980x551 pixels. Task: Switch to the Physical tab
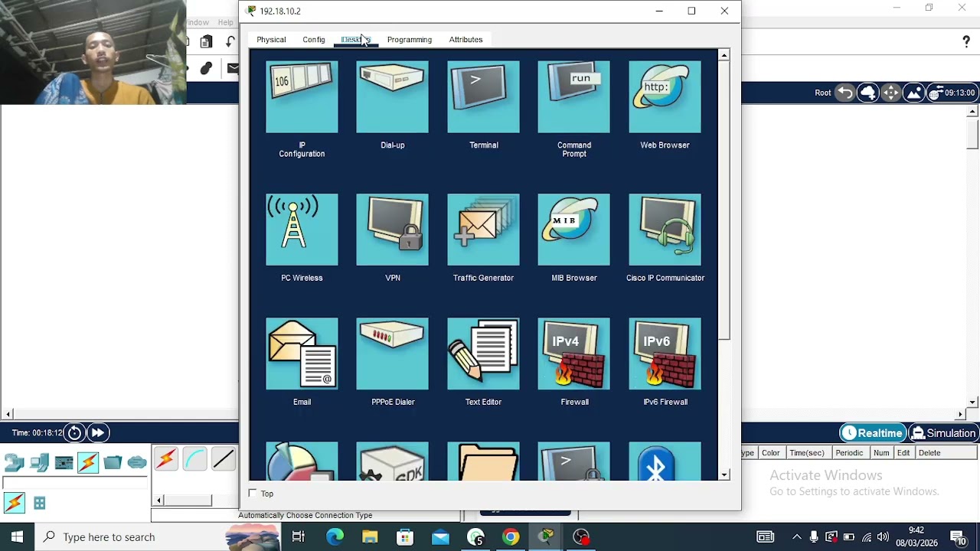(271, 40)
